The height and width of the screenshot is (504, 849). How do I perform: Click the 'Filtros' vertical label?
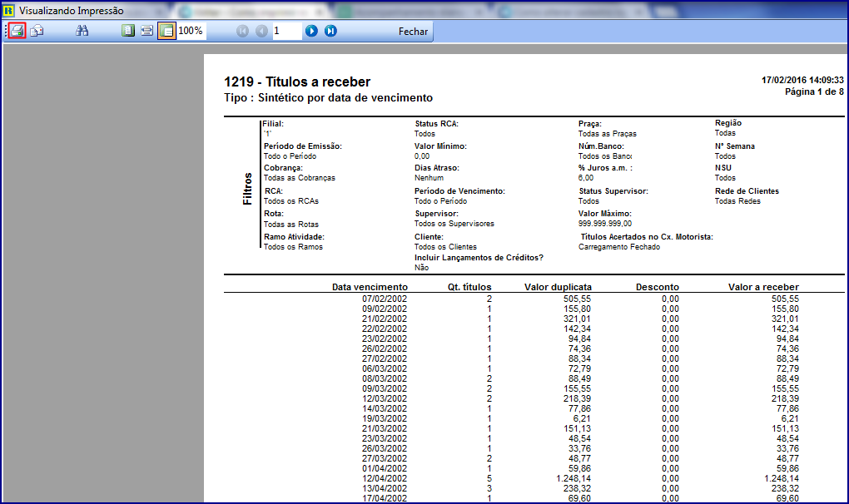pyautogui.click(x=247, y=189)
